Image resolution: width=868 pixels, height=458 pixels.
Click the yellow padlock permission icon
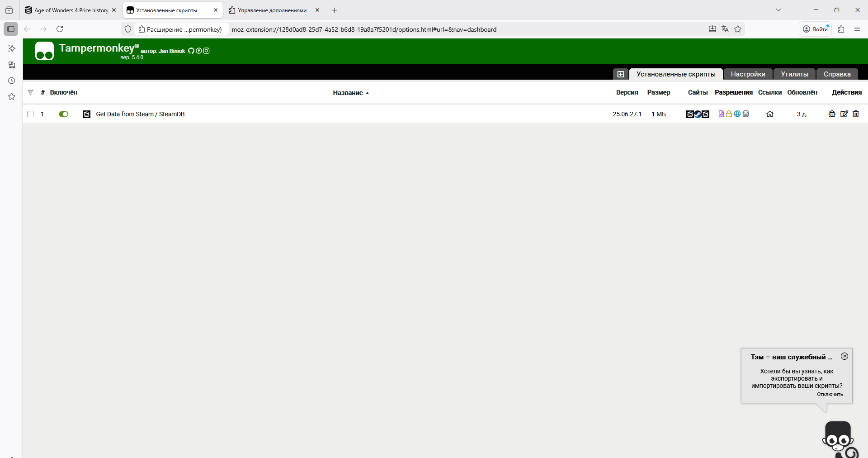pos(729,114)
